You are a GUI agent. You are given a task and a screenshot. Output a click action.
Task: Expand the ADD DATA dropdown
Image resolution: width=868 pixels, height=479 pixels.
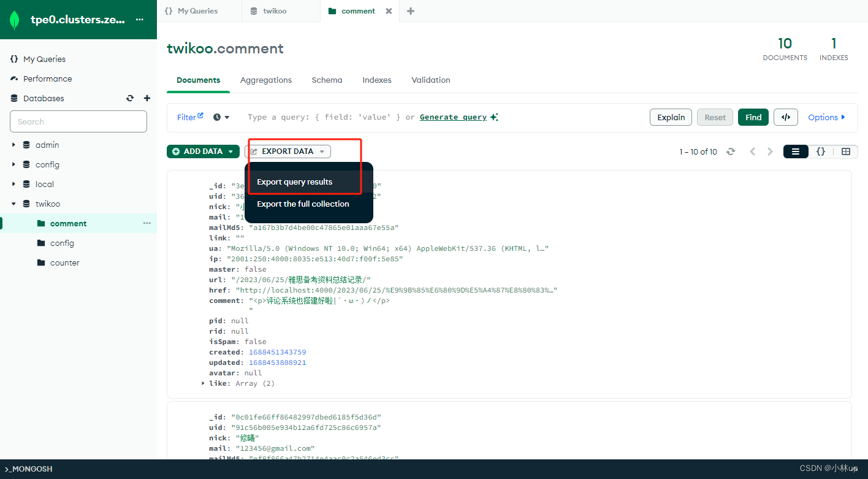231,151
